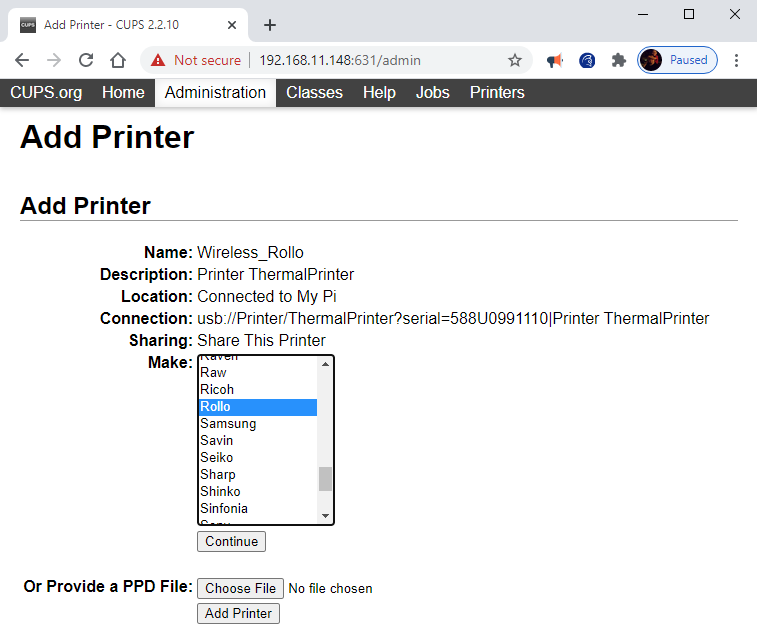Select Seiko in the Make list
The height and width of the screenshot is (640, 757).
[258, 458]
